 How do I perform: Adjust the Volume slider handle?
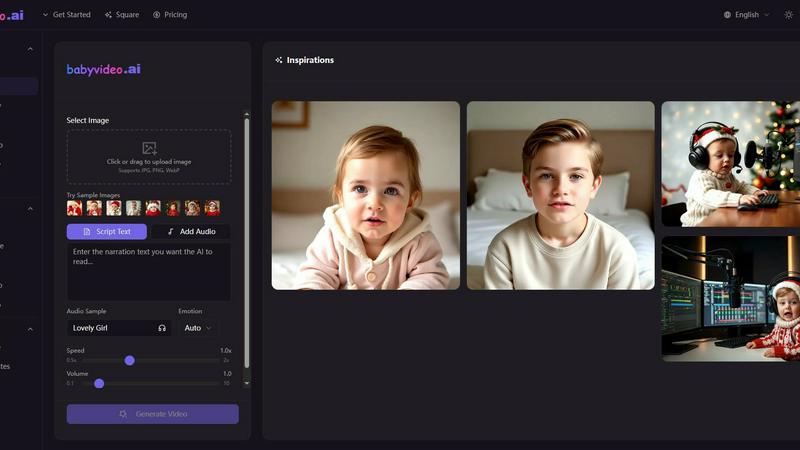tap(99, 383)
